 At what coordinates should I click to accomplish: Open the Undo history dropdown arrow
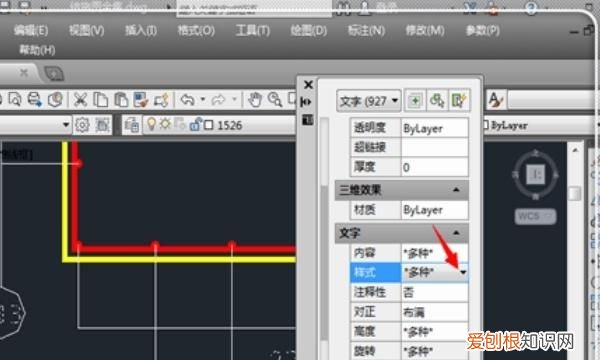pyautogui.click(x=203, y=99)
